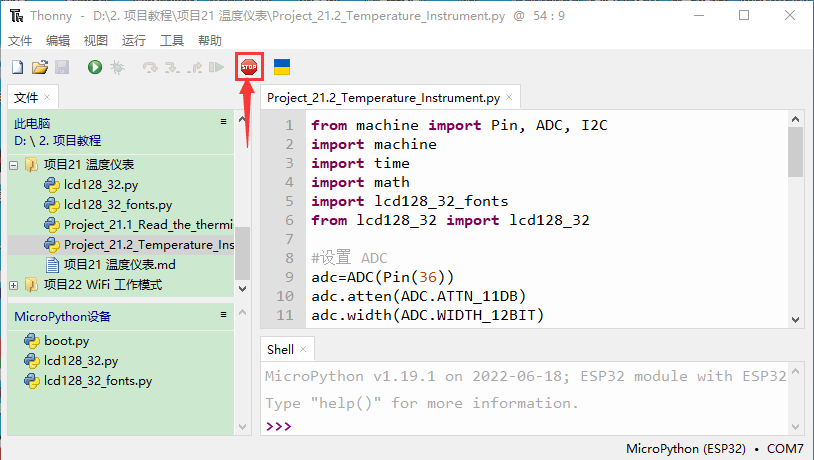
Task: Select Project_21.1_Read_the_thermi file in tree
Action: (x=147, y=225)
